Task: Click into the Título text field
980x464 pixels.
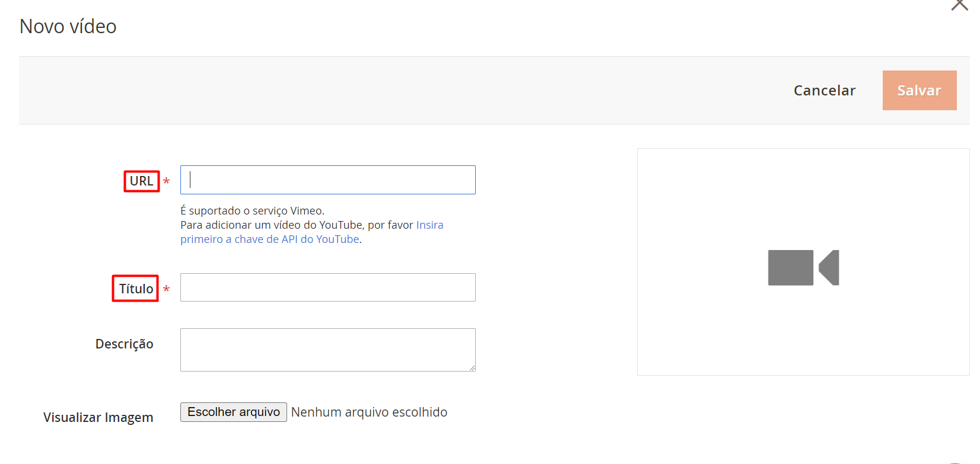Action: (x=328, y=287)
